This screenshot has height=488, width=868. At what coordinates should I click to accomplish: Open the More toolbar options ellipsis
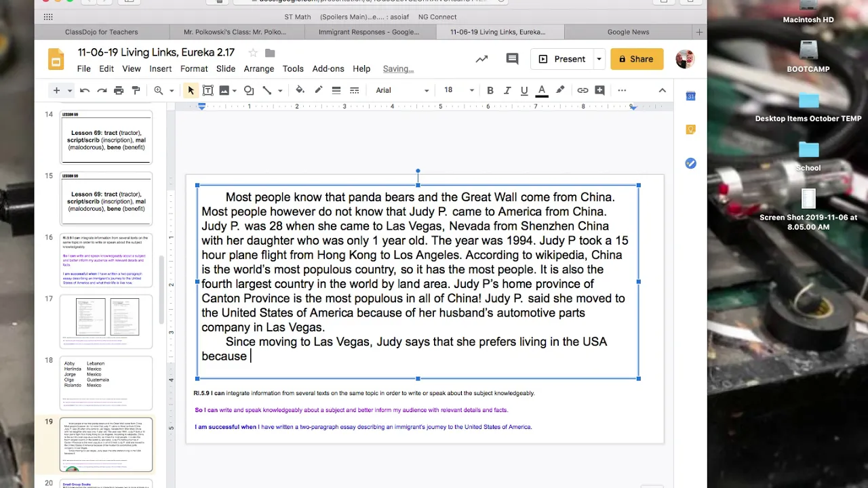[622, 90]
